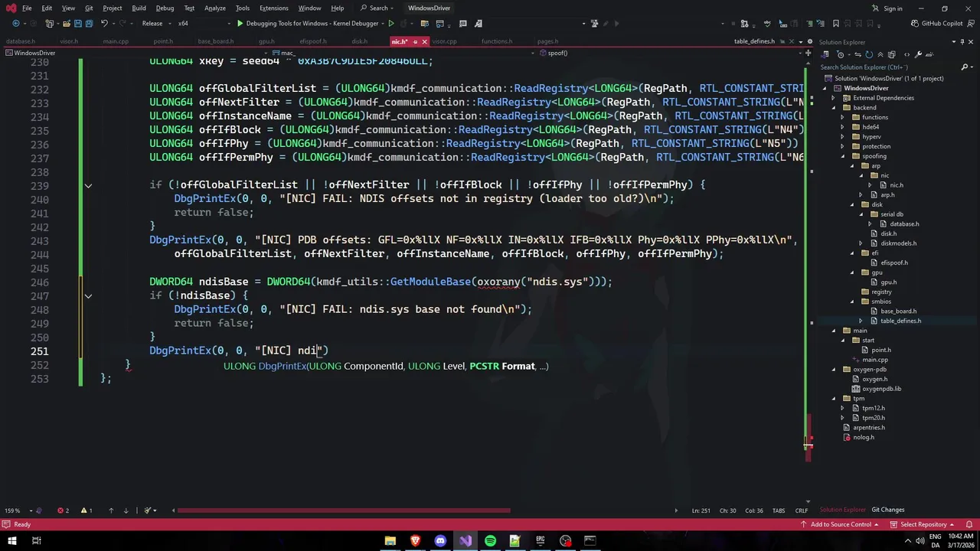
Task: Undo the last edit with the toolbar arrow
Action: click(x=104, y=24)
